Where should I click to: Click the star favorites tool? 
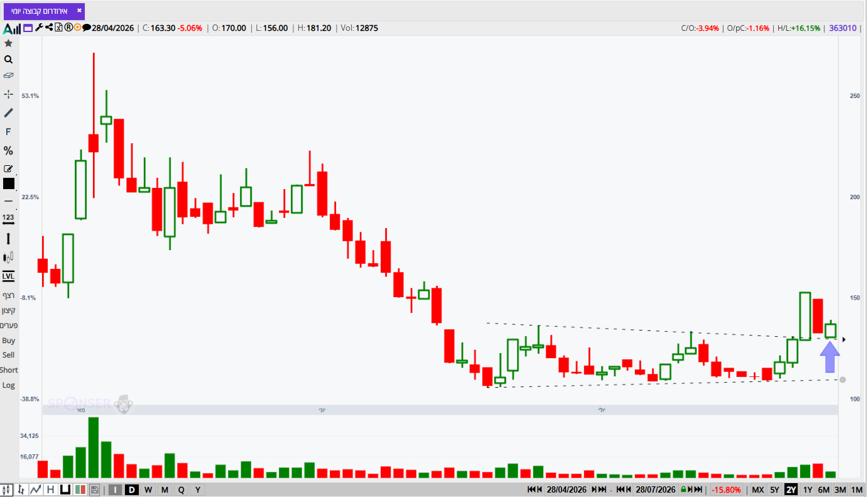pos(8,43)
